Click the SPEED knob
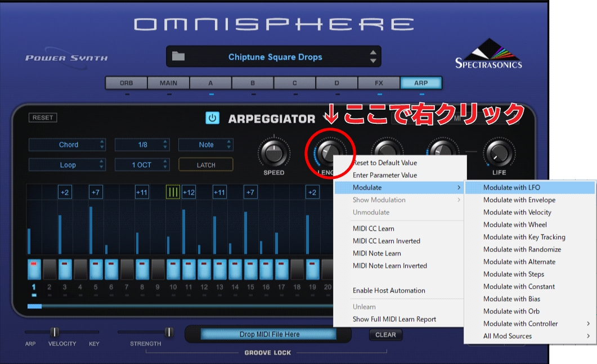The image size is (597, 364). (x=274, y=152)
